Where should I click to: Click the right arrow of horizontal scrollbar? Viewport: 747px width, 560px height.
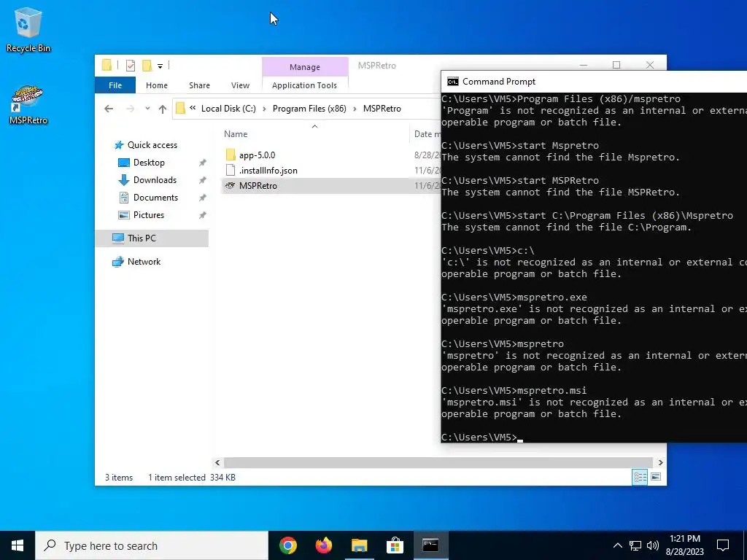coord(660,462)
